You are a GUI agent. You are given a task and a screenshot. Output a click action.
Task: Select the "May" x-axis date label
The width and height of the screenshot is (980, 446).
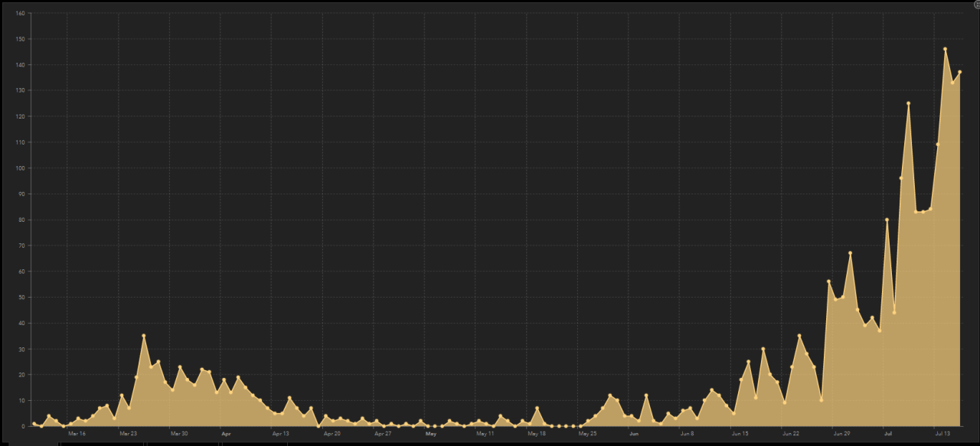[430, 434]
